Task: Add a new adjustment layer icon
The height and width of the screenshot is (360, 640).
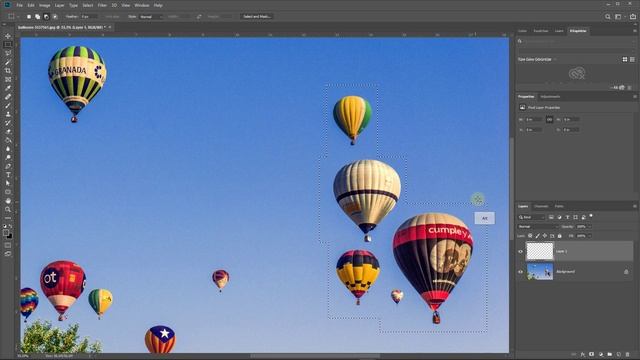Action: coord(600,355)
